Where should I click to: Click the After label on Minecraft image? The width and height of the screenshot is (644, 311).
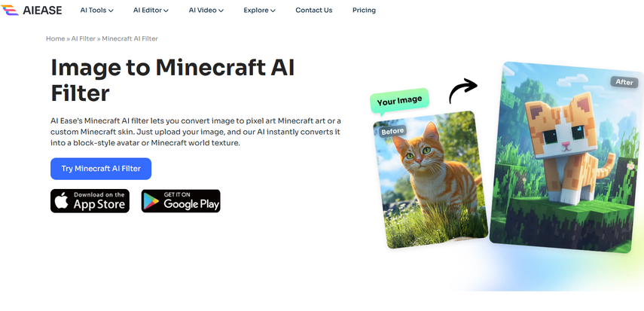point(624,82)
